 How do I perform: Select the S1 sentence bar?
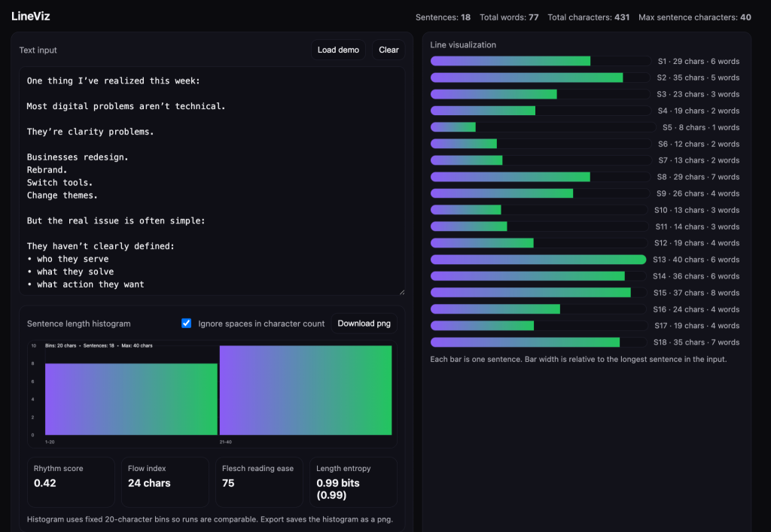coord(510,61)
